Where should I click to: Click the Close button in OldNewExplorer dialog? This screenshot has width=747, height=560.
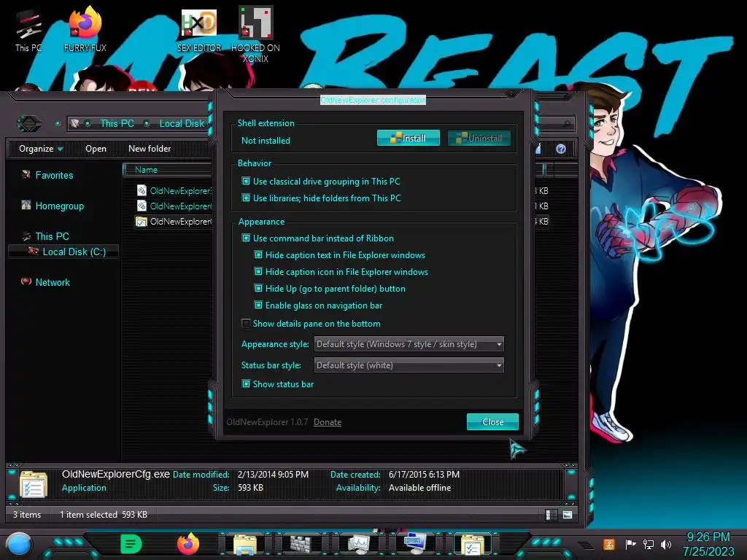(492, 422)
